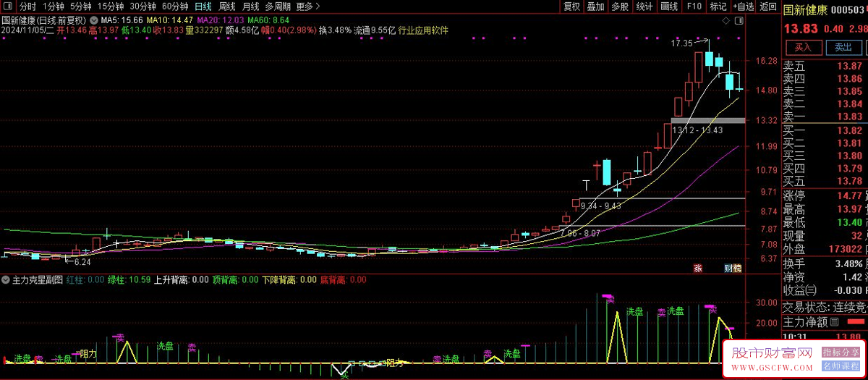868x380 pixels.
Task: Click the MA60: 8.64 indicator label
Action: [x=269, y=20]
